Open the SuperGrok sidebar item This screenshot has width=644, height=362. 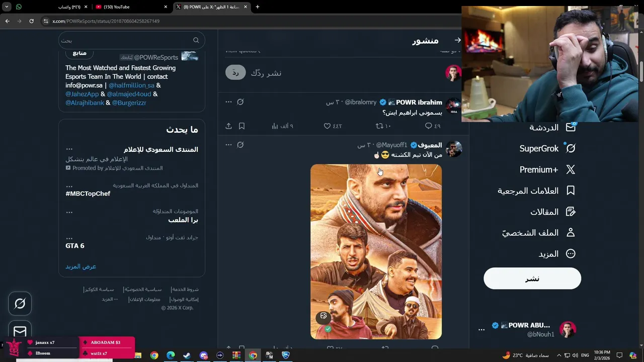[547, 148]
